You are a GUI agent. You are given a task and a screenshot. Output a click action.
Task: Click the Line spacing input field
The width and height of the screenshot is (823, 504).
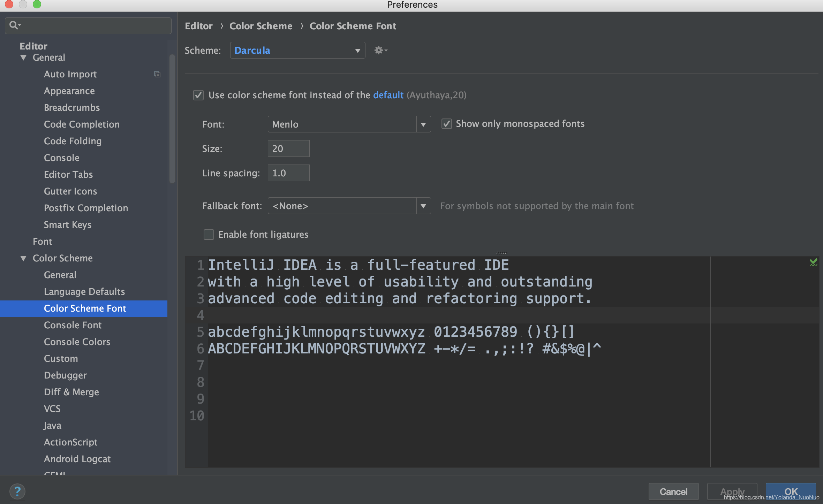pos(288,173)
